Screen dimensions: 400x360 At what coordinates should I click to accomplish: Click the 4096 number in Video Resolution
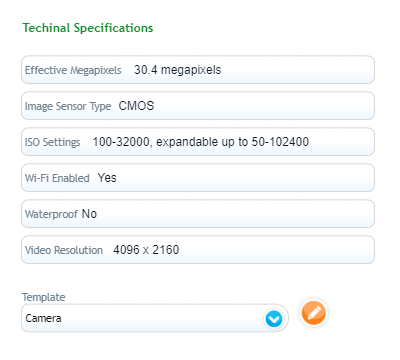tap(126, 250)
